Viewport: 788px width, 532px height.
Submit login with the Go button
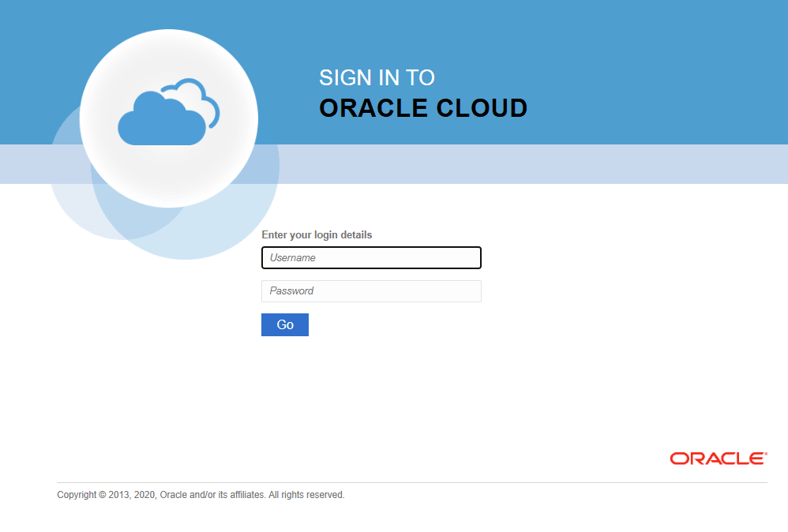(x=285, y=324)
